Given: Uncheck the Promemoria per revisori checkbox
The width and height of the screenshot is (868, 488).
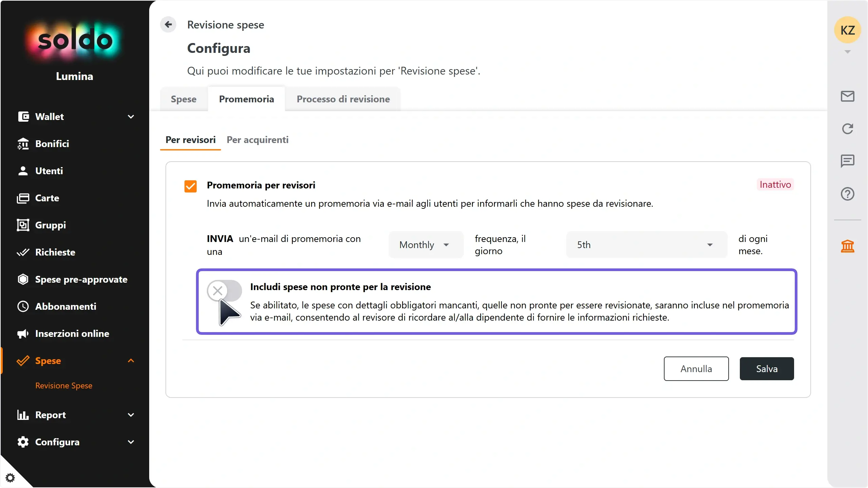Looking at the screenshot, I should (x=191, y=186).
